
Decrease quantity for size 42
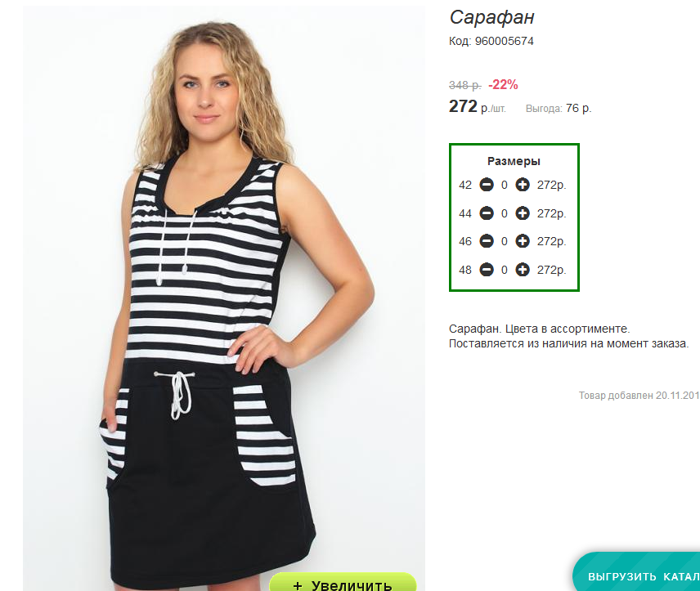click(487, 185)
